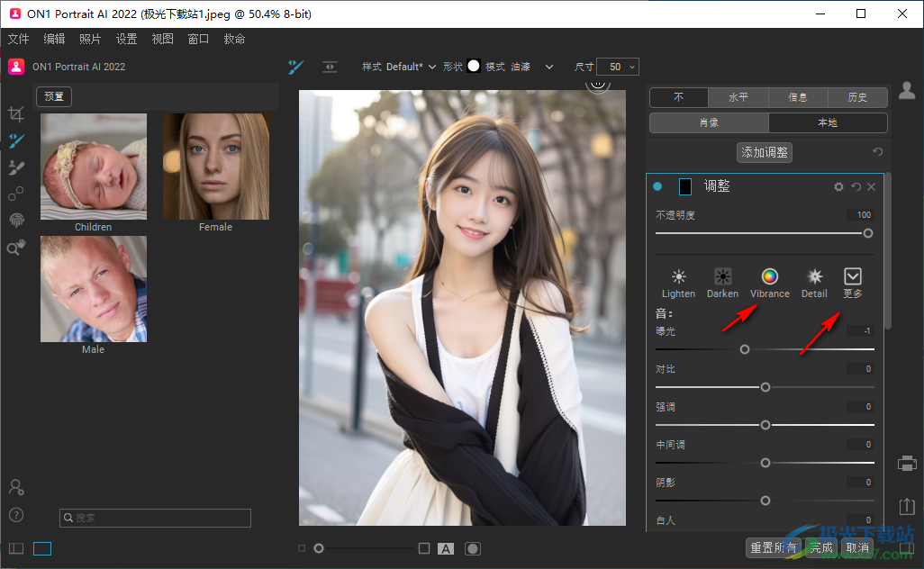Open the 救命 help menu
This screenshot has height=569, width=924.
point(234,39)
